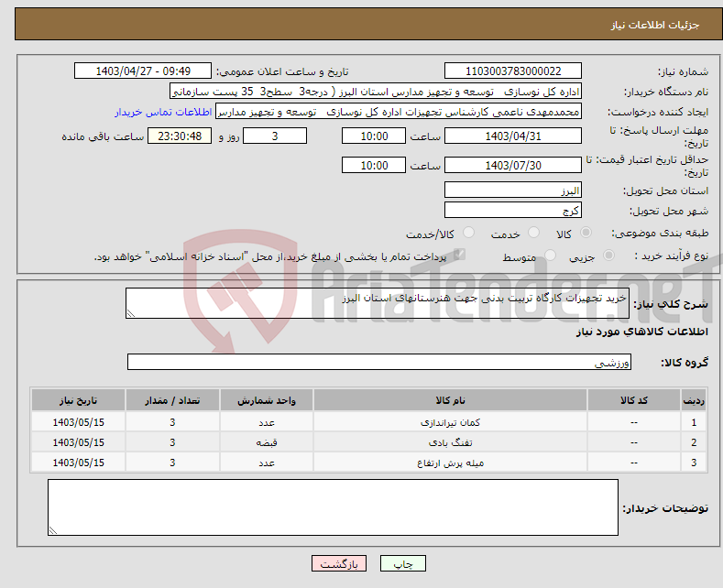Click row number 3 cell
This screenshot has width=723, height=588.
tap(694, 463)
